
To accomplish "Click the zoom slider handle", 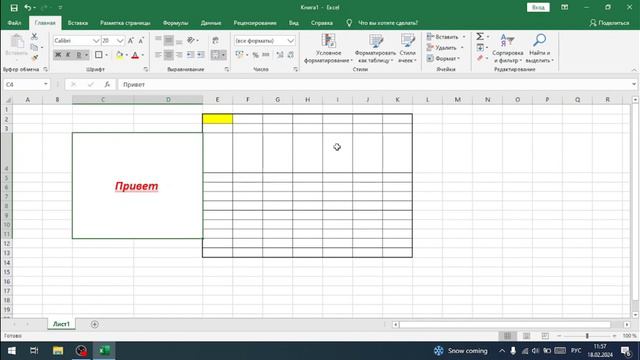I will [x=587, y=336].
